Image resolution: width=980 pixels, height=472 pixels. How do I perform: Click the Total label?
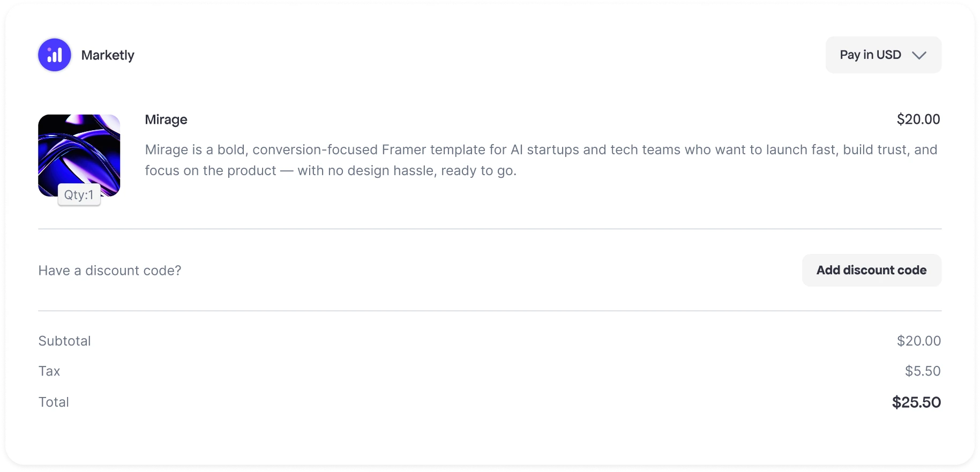tap(54, 402)
